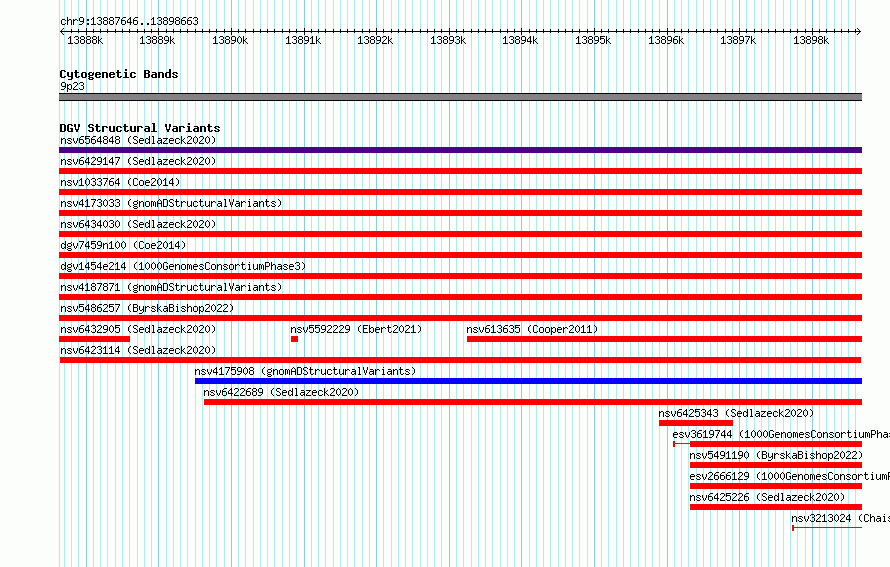
Task: Open the nsv6425343 (Sedlazeck2020) label
Action: pos(736,413)
